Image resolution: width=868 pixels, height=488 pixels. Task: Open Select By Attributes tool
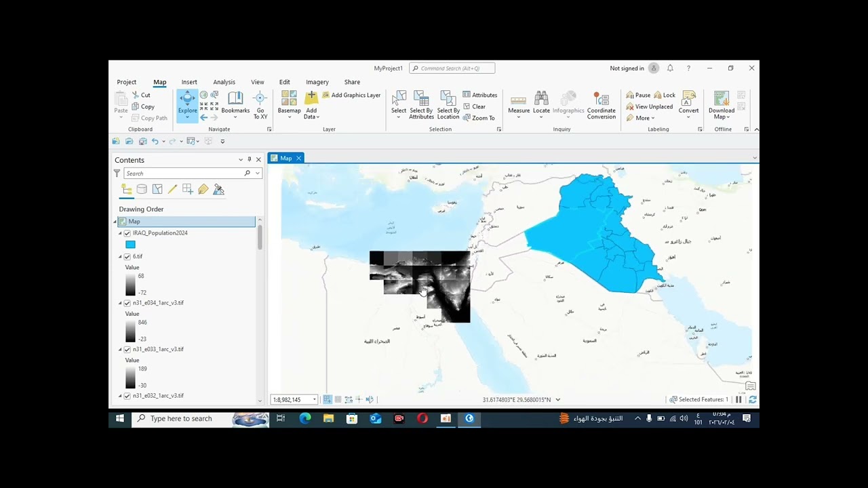tap(421, 106)
